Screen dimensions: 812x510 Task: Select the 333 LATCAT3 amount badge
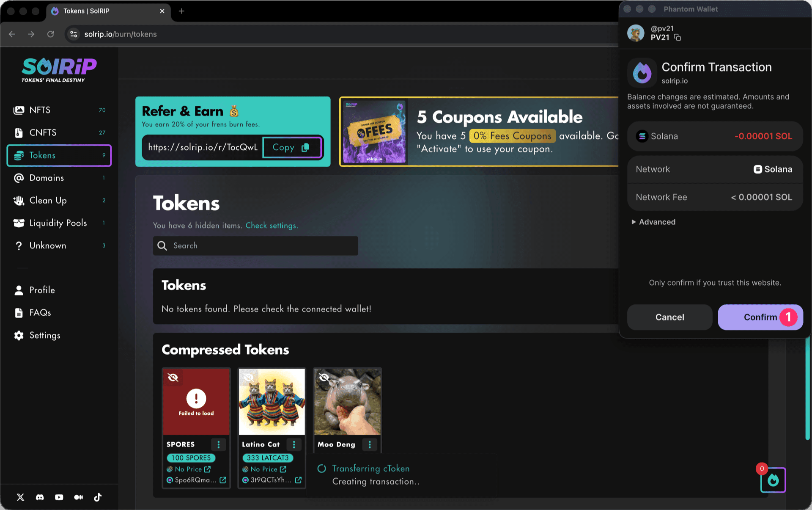(268, 458)
